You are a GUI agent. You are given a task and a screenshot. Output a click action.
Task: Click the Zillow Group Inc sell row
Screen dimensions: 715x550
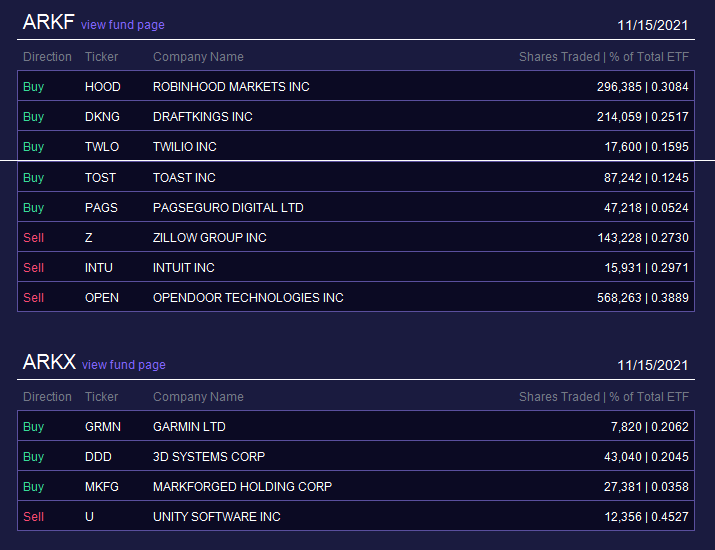click(x=356, y=237)
